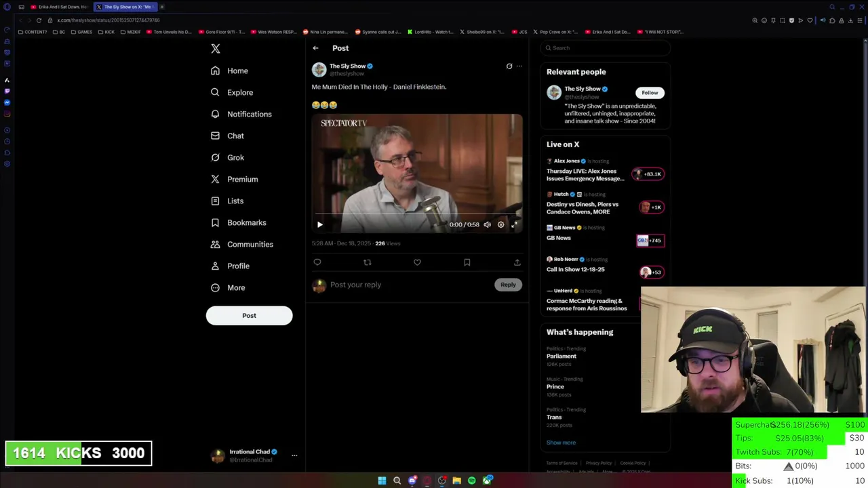This screenshot has width=868, height=488.
Task: Open Call In Show 12-18-25
Action: pos(575,269)
